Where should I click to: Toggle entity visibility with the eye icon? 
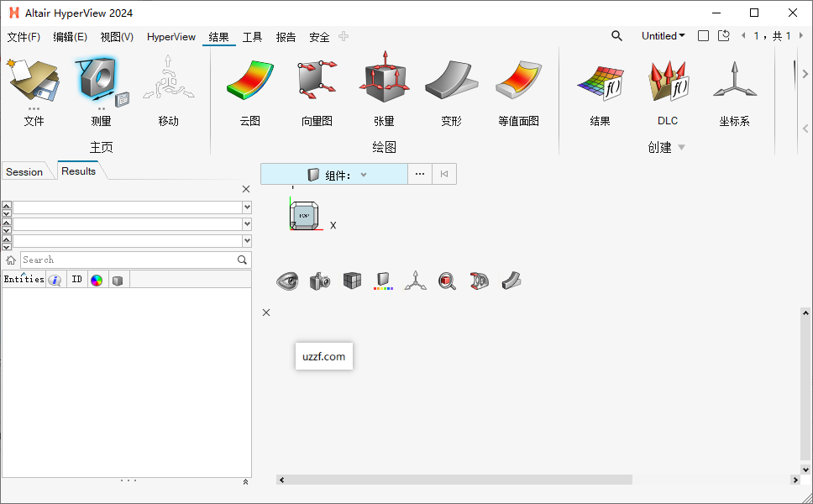pyautogui.click(x=286, y=281)
